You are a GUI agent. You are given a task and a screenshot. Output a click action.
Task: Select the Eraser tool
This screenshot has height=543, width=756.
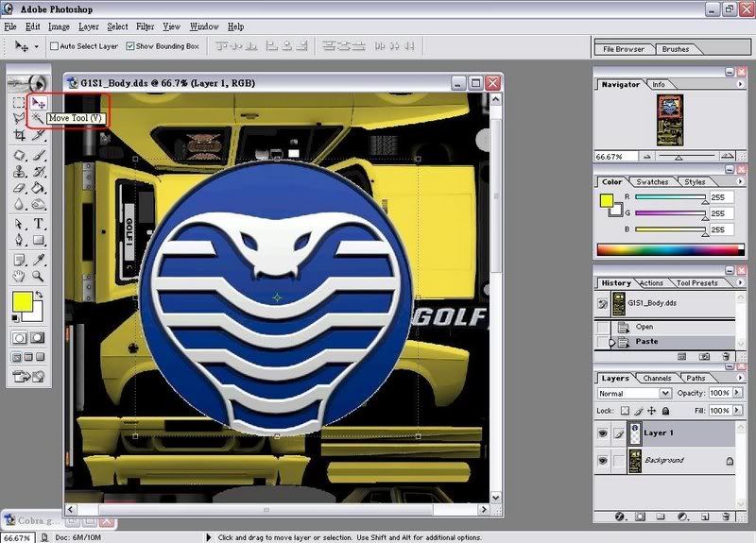[19, 188]
